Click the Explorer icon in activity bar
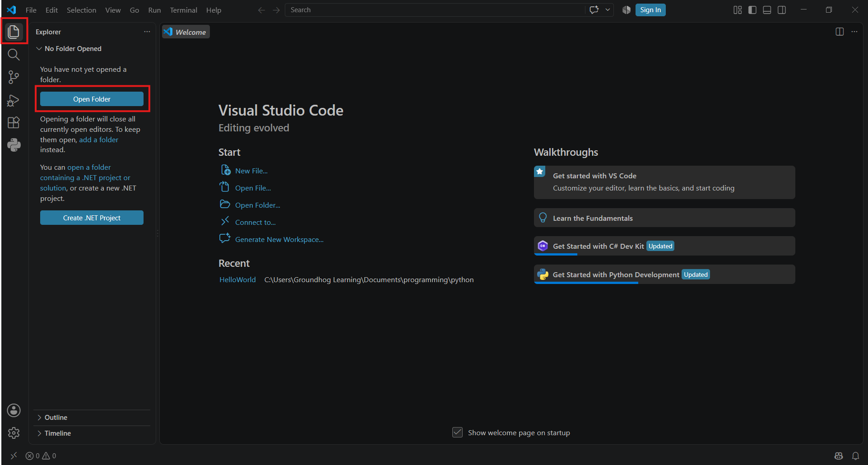Screen dimensions: 868x465 (x=14, y=32)
